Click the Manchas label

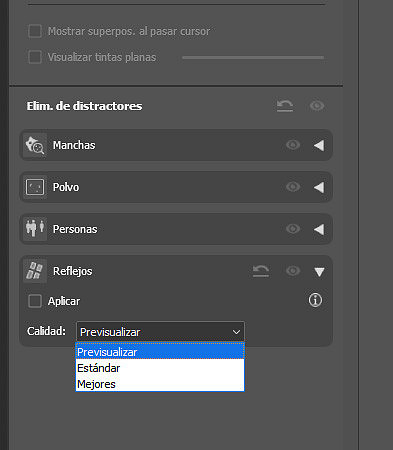tap(74, 145)
